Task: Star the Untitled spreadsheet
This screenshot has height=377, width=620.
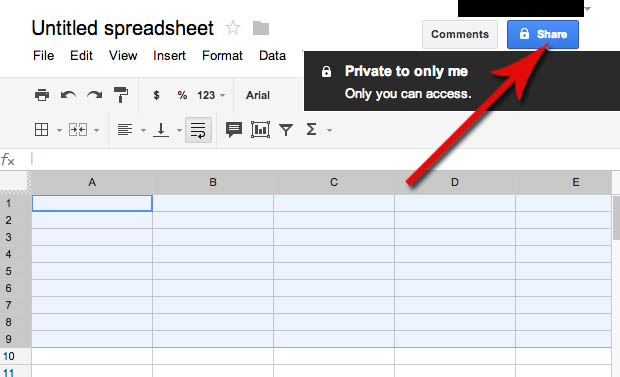Action: coord(232,28)
